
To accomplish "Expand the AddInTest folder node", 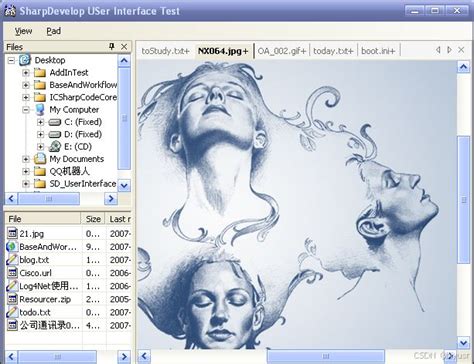I will pyautogui.click(x=26, y=73).
